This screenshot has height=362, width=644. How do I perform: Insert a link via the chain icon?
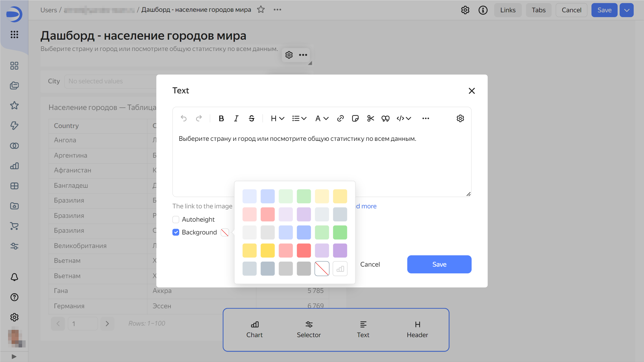tap(340, 118)
